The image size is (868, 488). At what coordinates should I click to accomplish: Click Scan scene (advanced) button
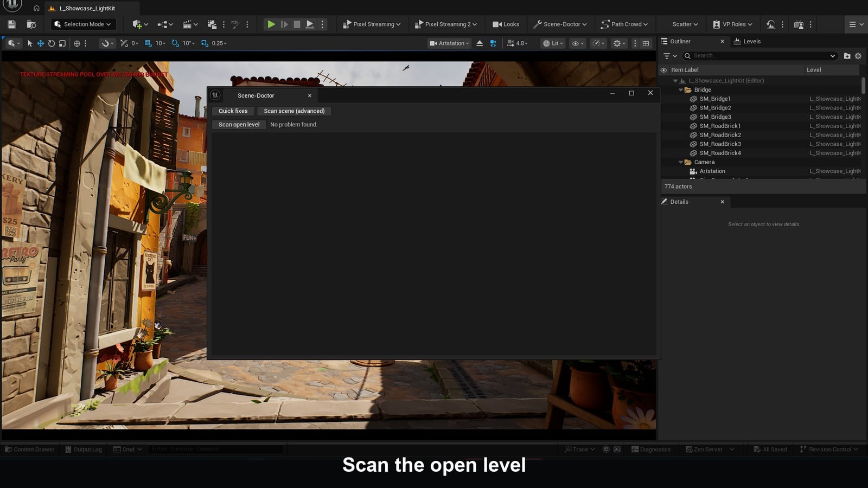tap(294, 111)
